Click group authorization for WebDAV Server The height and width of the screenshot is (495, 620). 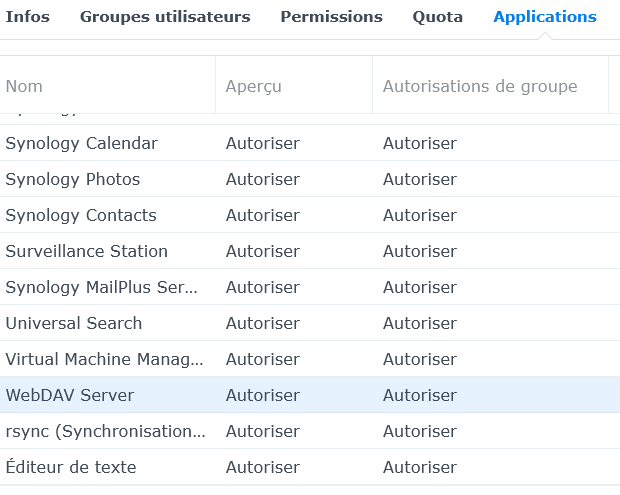tap(420, 395)
